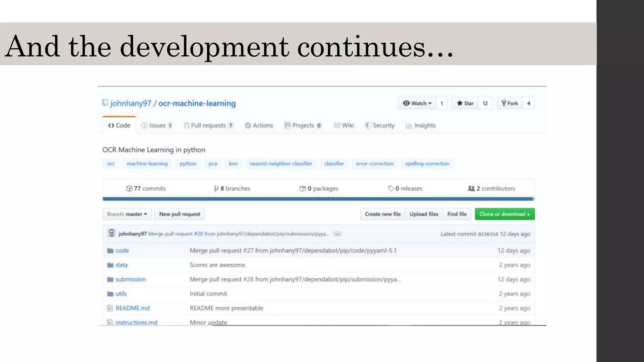Click the data folder icon
The width and height of the screenshot is (644, 362).
coord(110,265)
